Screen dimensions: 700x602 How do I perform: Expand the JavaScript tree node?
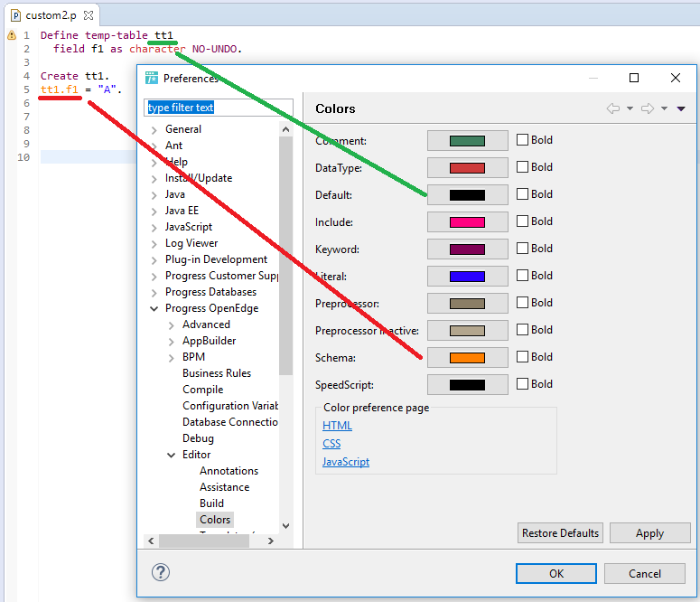click(x=154, y=228)
